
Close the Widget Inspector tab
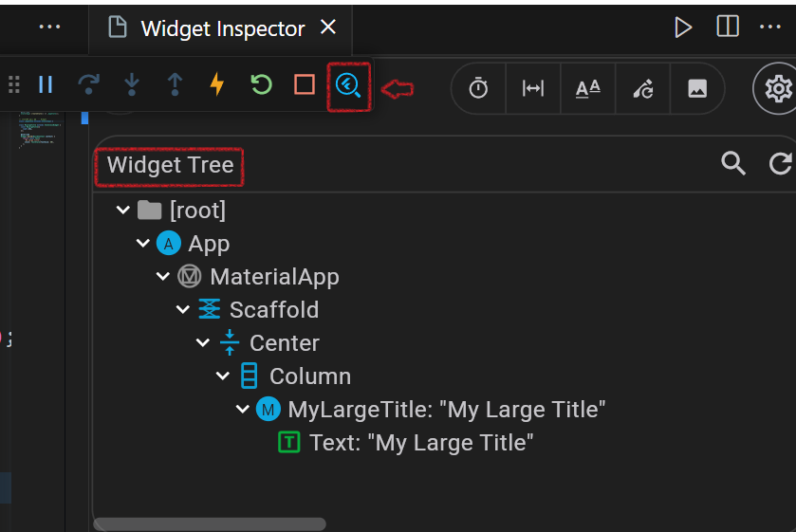tap(328, 27)
